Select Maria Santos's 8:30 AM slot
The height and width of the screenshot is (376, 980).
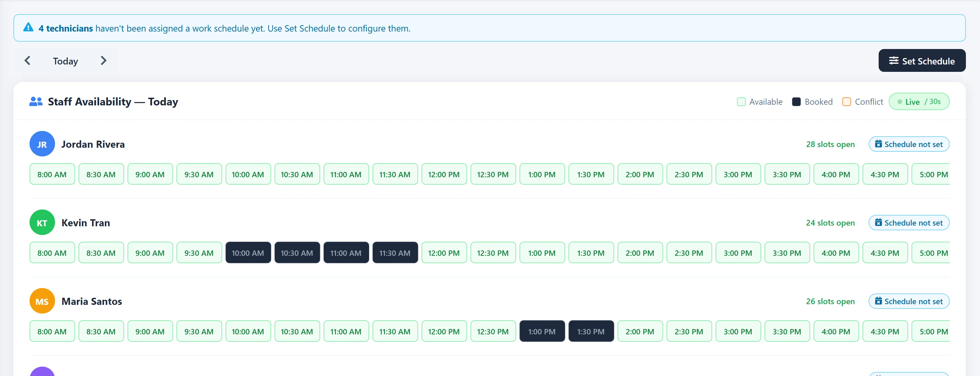click(101, 331)
